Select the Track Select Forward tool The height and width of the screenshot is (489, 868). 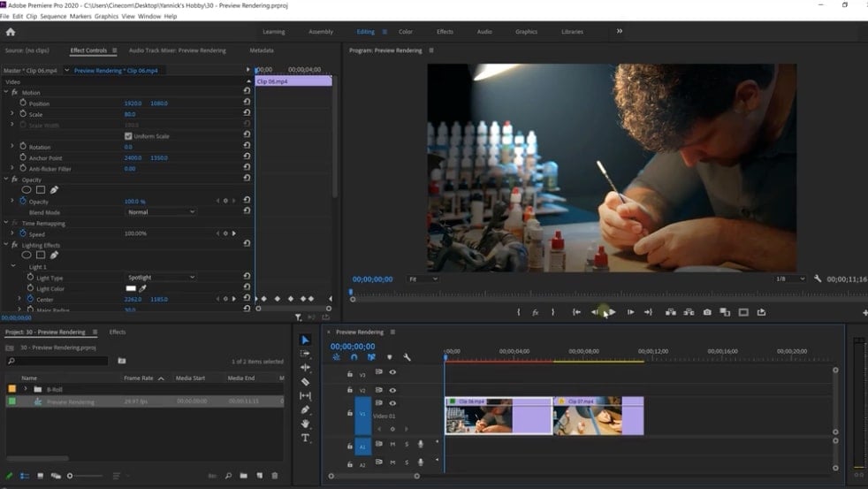click(305, 354)
